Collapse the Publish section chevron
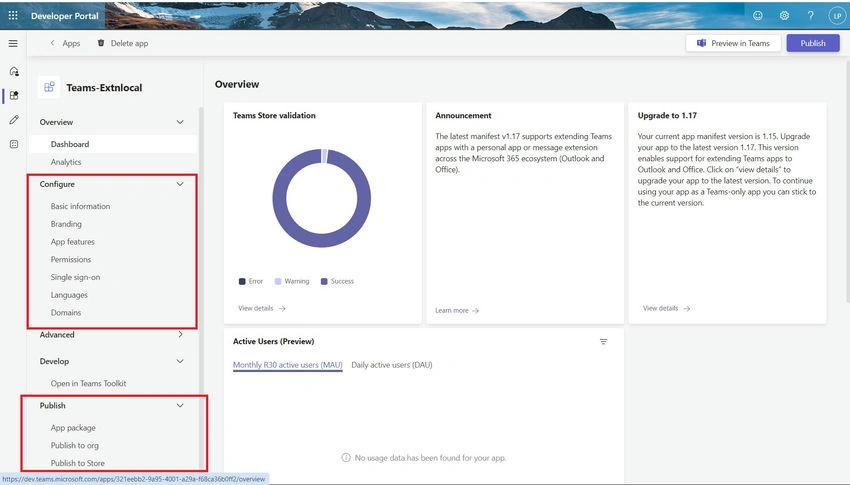850x485 pixels. pyautogui.click(x=180, y=405)
